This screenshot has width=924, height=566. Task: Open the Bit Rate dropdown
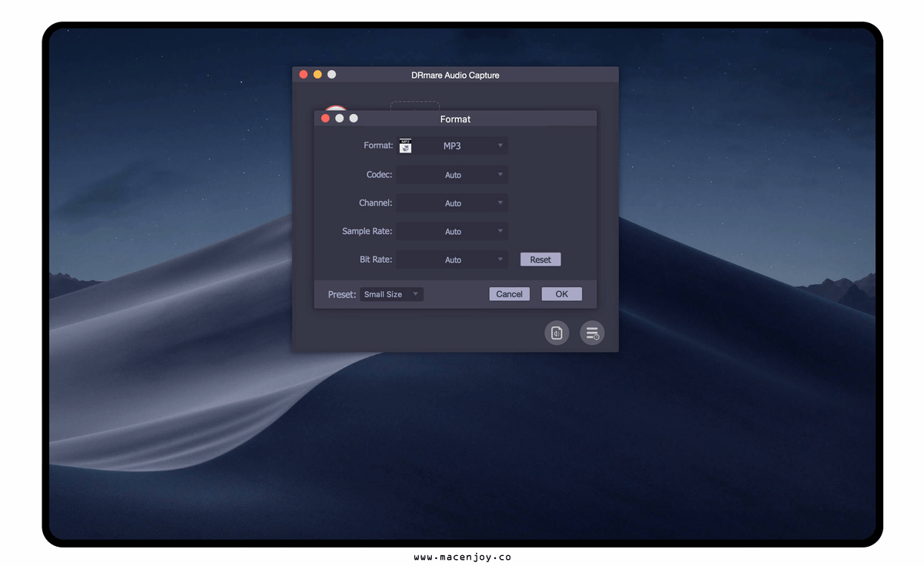click(x=452, y=260)
